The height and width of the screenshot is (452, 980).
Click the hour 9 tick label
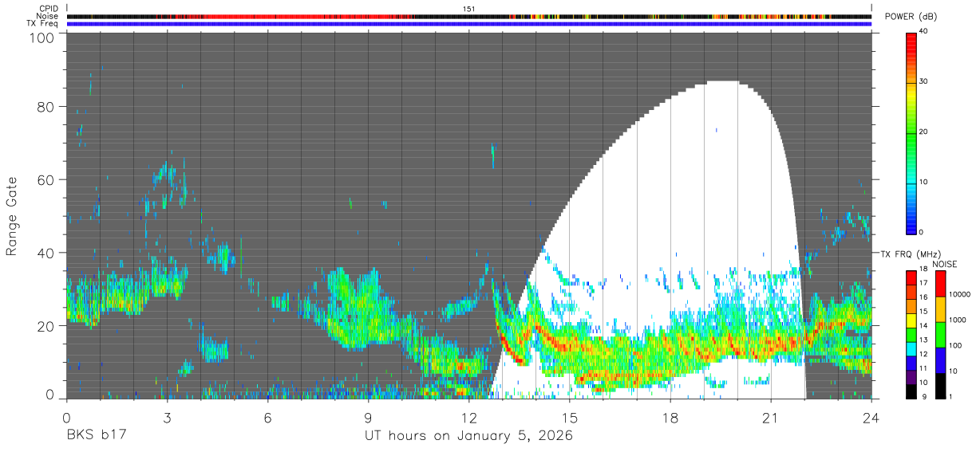pos(368,418)
